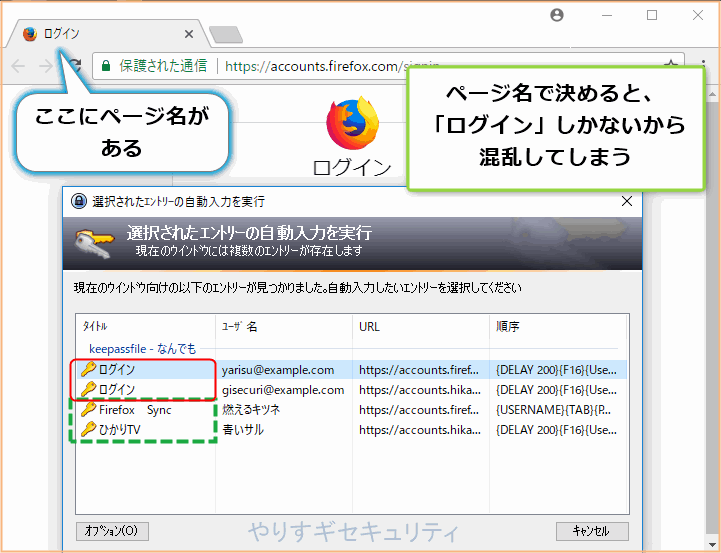The image size is (721, 553).
Task: Open a new browser tab
Action: coord(225,34)
